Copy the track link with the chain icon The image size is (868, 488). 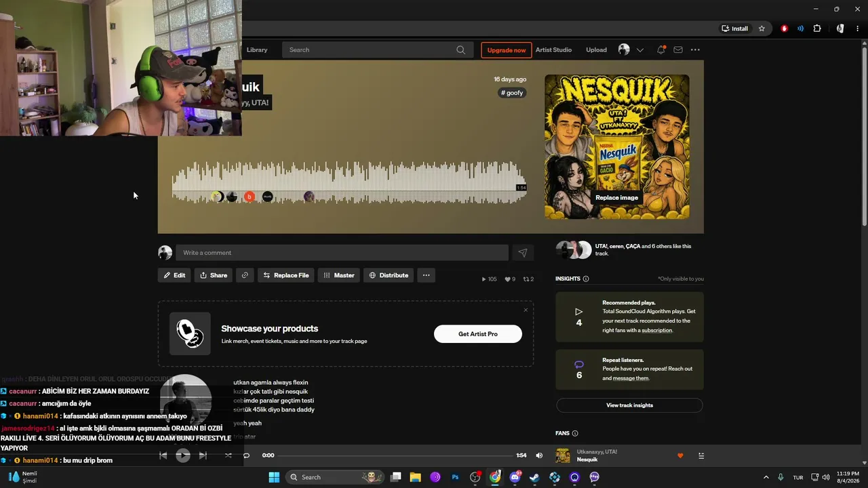pyautogui.click(x=245, y=275)
